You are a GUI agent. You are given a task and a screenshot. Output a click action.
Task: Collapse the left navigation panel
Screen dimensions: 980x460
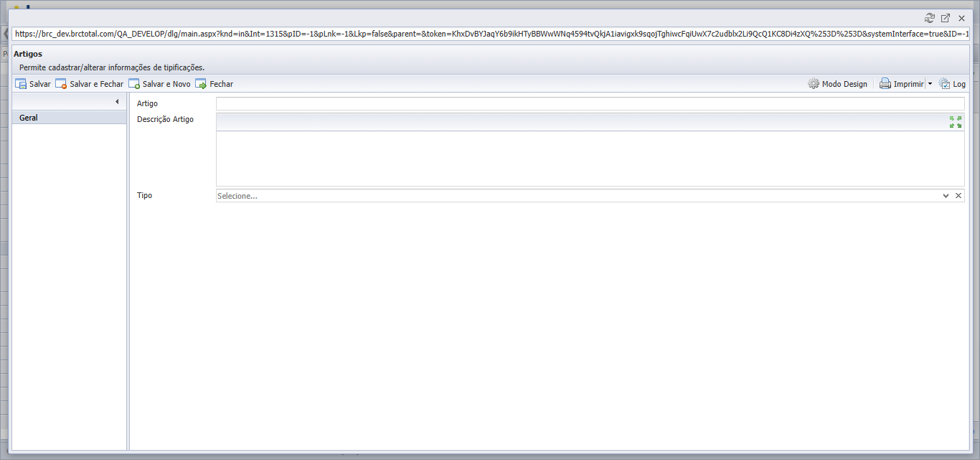(x=117, y=102)
